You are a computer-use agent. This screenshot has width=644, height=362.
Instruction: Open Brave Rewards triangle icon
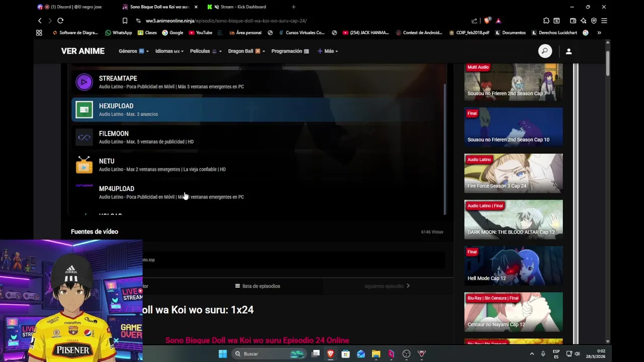498,21
